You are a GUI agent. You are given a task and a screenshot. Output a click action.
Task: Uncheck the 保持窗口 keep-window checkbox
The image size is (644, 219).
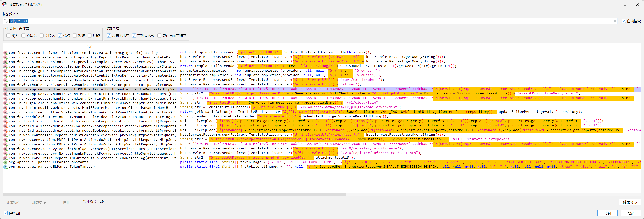pos(6,213)
